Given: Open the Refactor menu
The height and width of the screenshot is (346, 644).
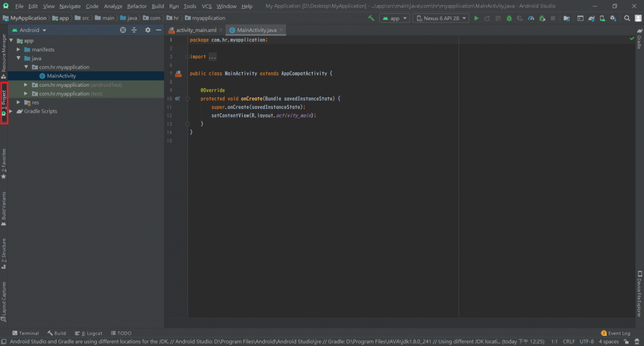Looking at the screenshot, I should (x=136, y=6).
